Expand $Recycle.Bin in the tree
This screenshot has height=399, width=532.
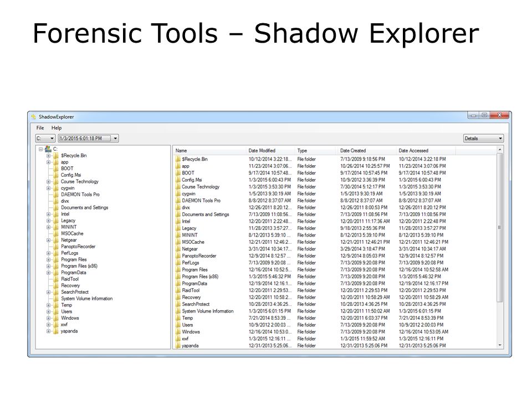(x=49, y=156)
